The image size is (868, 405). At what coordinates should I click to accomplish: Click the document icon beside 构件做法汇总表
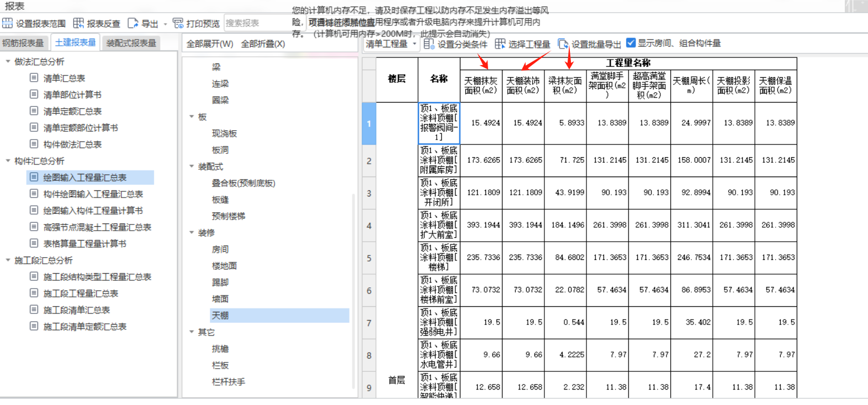tap(34, 144)
